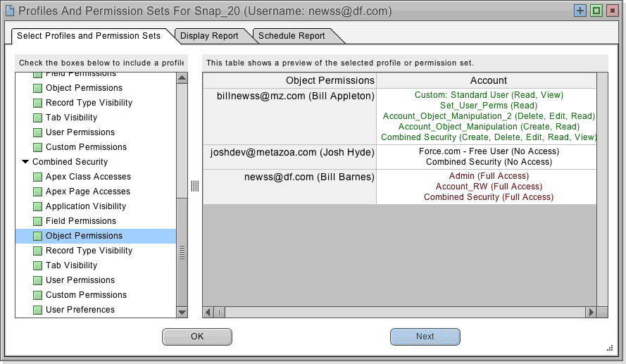Click "Combined Security (No Access)" entry

pyautogui.click(x=489, y=162)
